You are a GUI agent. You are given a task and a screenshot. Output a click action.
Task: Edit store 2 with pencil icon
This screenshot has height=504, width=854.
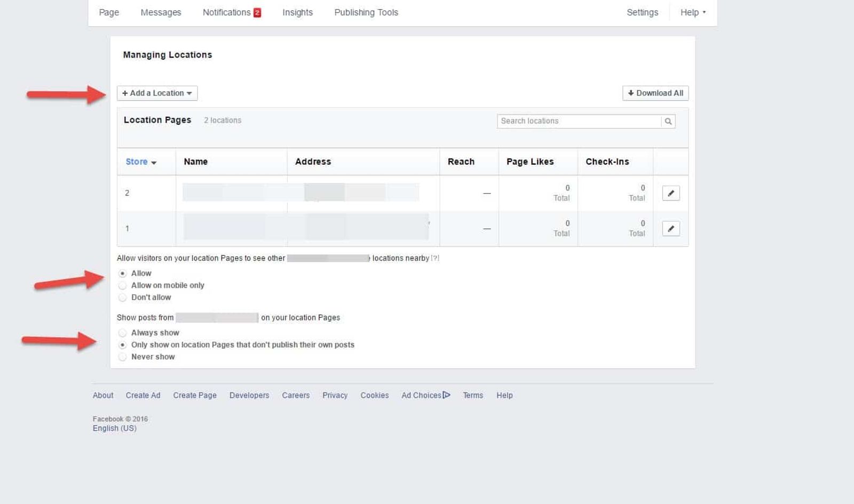click(671, 193)
